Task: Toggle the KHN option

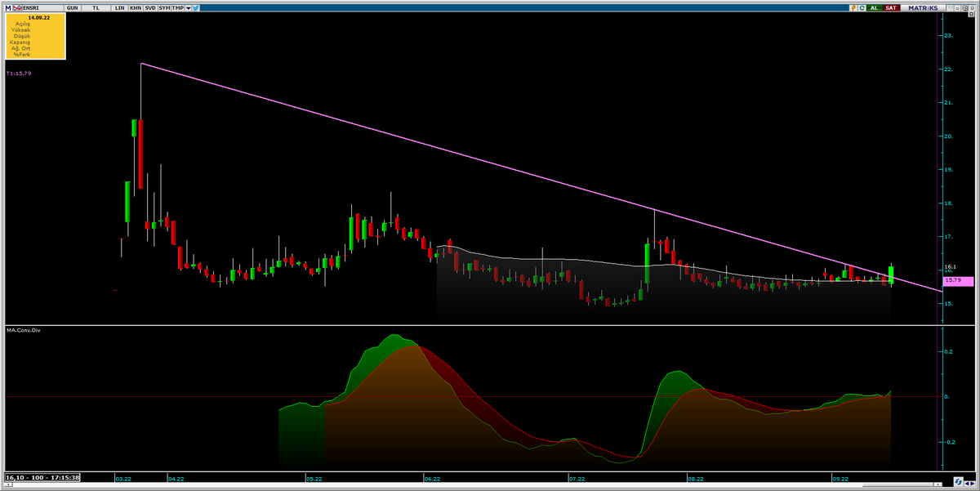Action: coord(136,7)
